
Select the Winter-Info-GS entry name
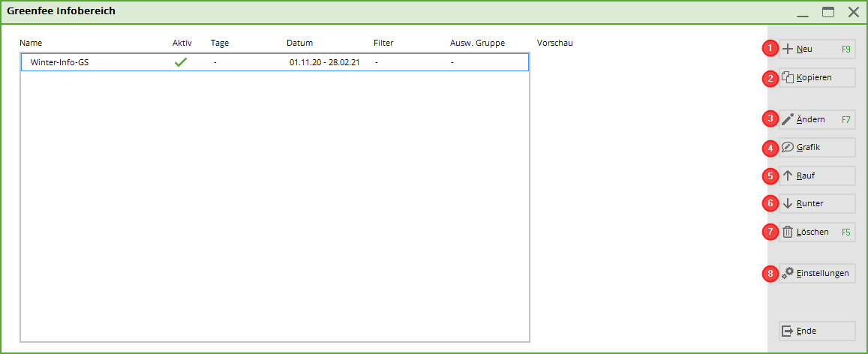[60, 62]
